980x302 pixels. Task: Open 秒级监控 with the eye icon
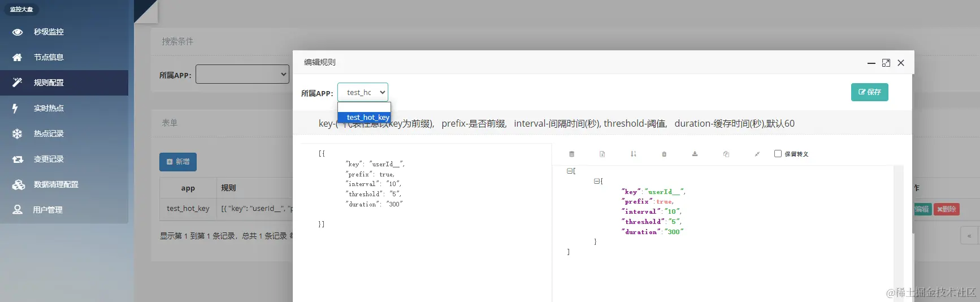point(18,32)
